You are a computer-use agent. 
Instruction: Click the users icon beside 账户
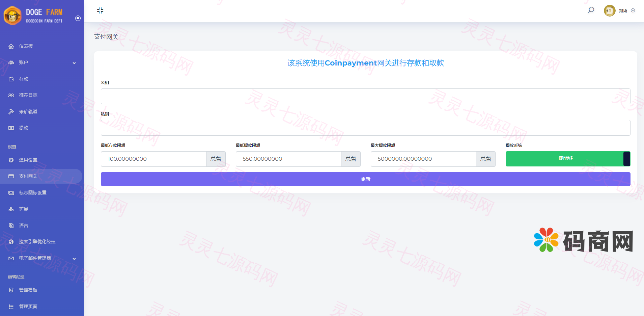pos(11,62)
